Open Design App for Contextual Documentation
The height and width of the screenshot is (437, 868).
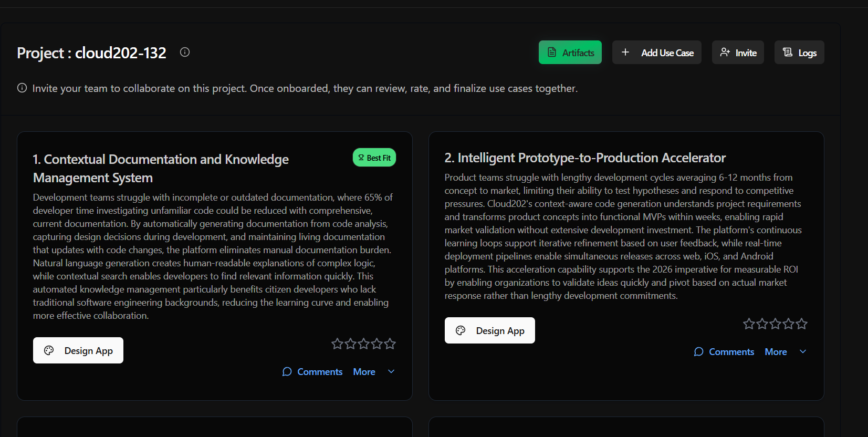tap(78, 350)
